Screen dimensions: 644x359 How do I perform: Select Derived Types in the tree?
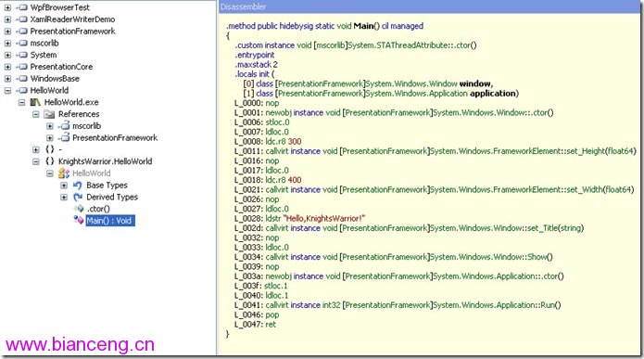tap(112, 198)
